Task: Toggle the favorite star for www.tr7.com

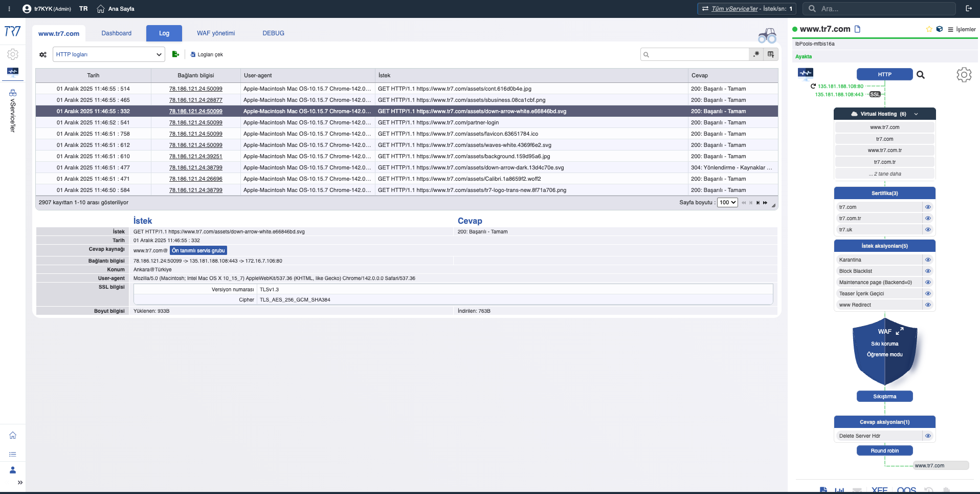Action: coord(929,29)
